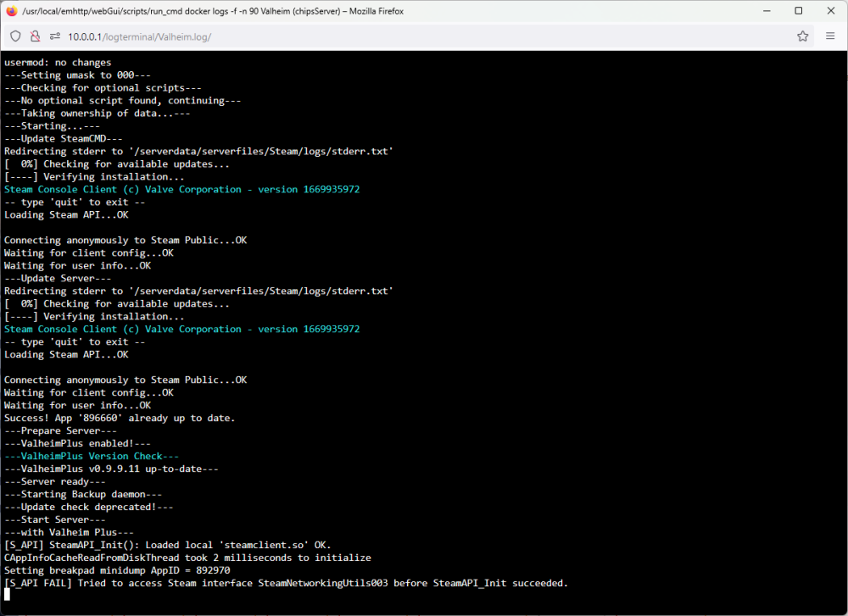
Task: Click the '[S_API FAIL] Tried to access Steam interface' line
Action: 286,583
